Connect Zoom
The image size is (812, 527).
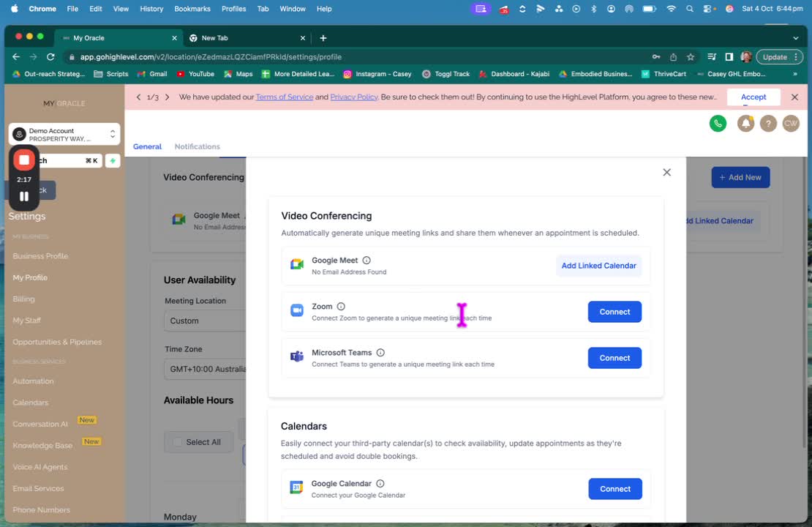pos(614,311)
